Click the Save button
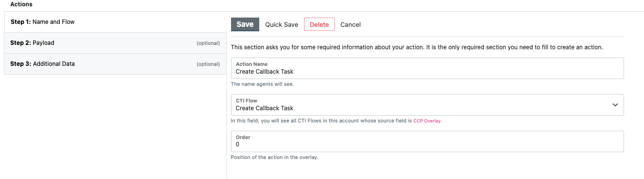Viewport: 644px width, 179px height. click(x=245, y=24)
